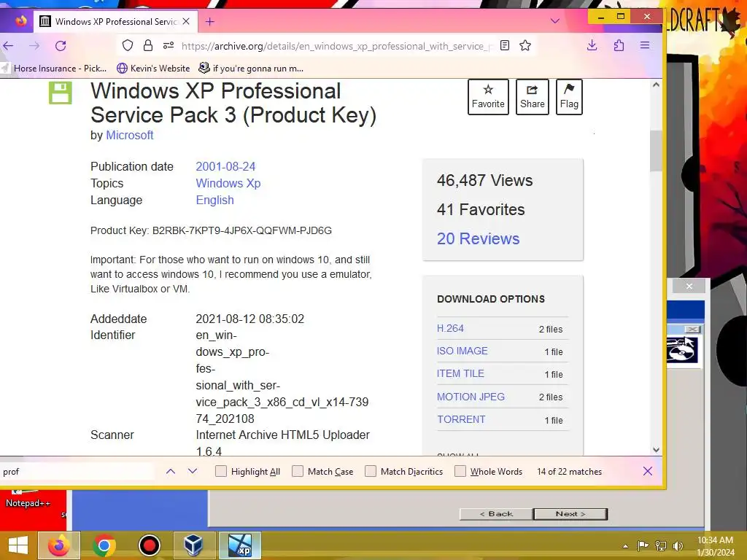The image size is (747, 560).
Task: Click the page scrollbar up arrow
Action: 656,85
